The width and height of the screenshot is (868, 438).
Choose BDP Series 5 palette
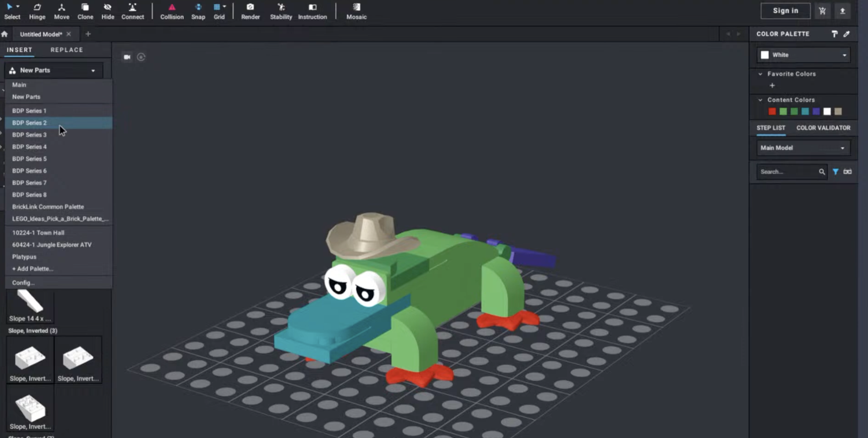point(59,159)
